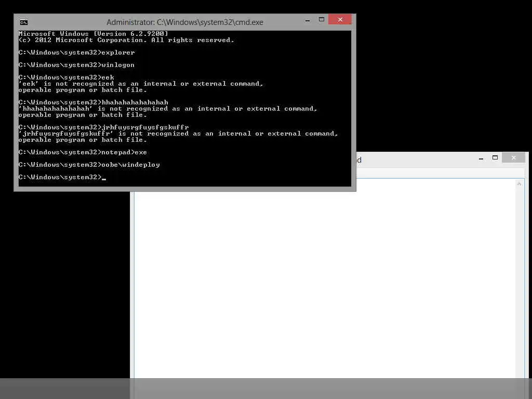Click the cmd.exe title bar text
Viewport: 532px width, 399px height.
pyautogui.click(x=185, y=22)
